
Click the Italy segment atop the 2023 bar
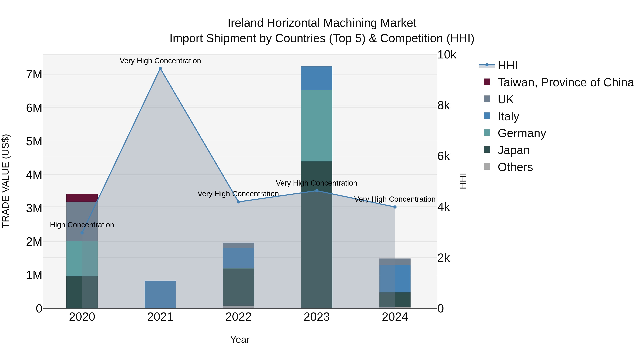pos(317,78)
